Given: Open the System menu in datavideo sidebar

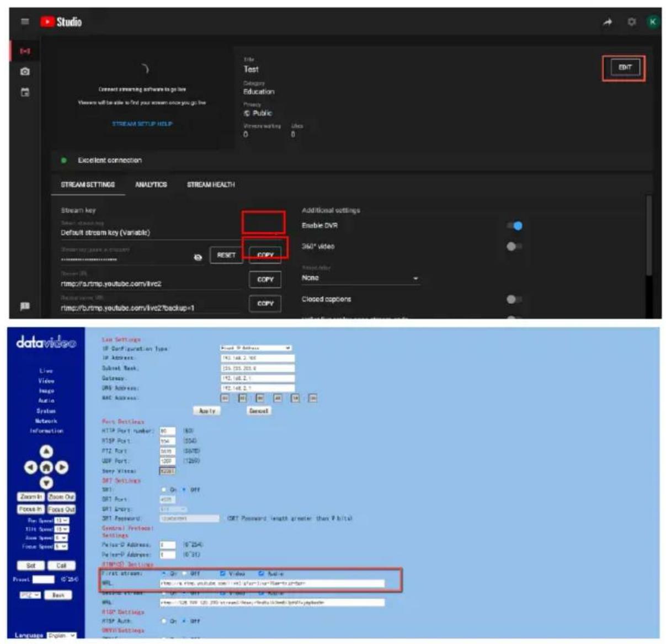Looking at the screenshot, I should (46, 411).
